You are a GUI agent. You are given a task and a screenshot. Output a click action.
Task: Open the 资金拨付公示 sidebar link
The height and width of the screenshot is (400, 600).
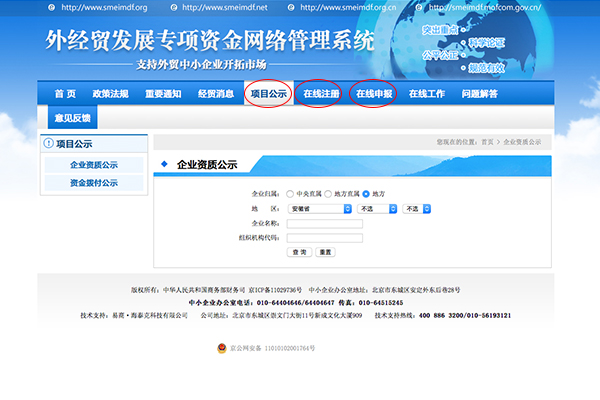[x=93, y=183]
